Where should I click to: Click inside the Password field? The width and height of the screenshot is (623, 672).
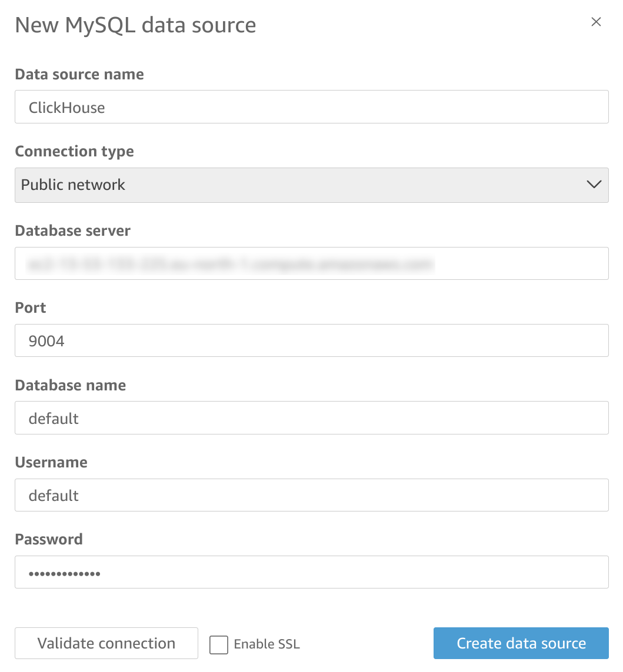(x=311, y=572)
